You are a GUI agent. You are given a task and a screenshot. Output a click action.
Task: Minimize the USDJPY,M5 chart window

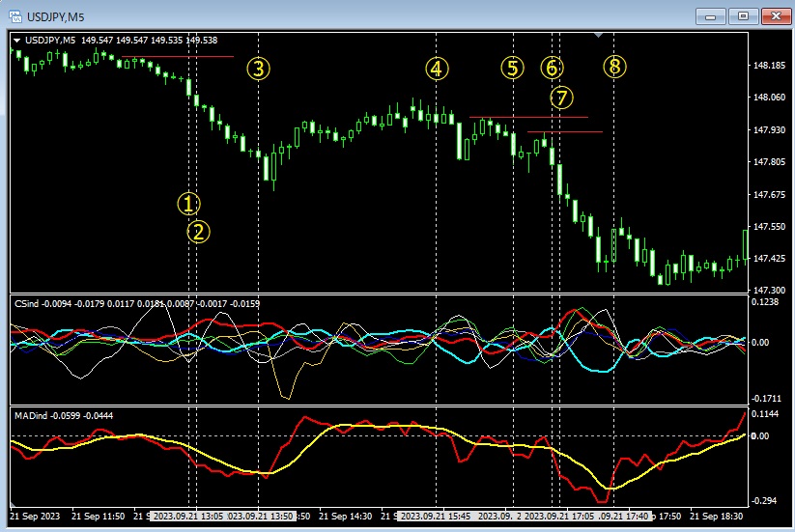[x=711, y=16]
